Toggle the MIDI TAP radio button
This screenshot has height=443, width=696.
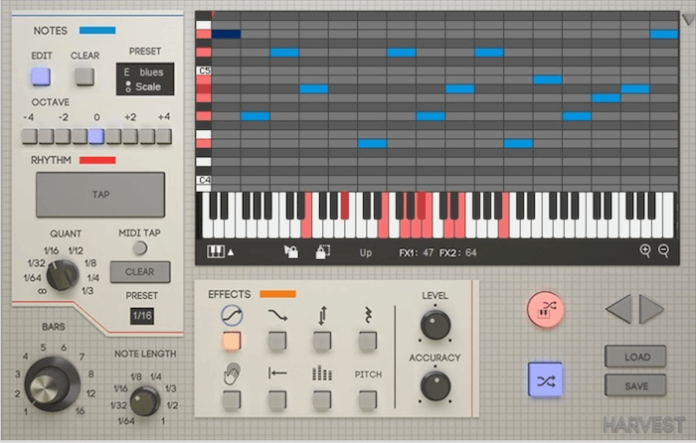(x=140, y=248)
